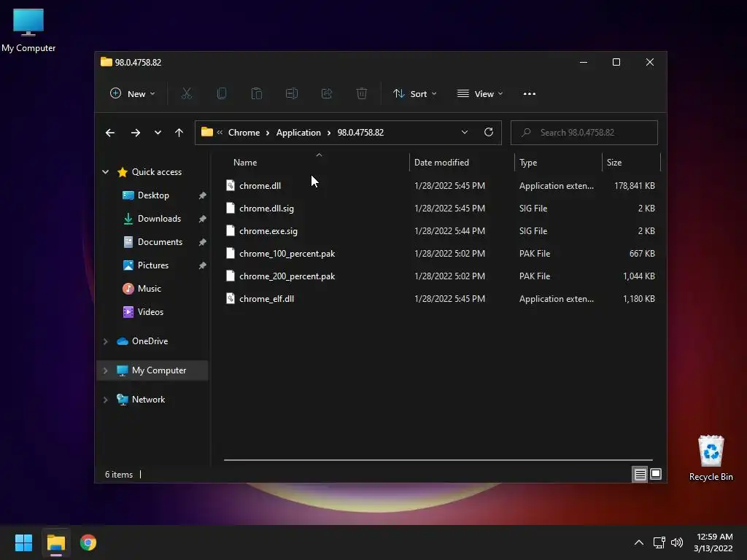Go up one folder level
The height and width of the screenshot is (560, 747).
tap(179, 133)
